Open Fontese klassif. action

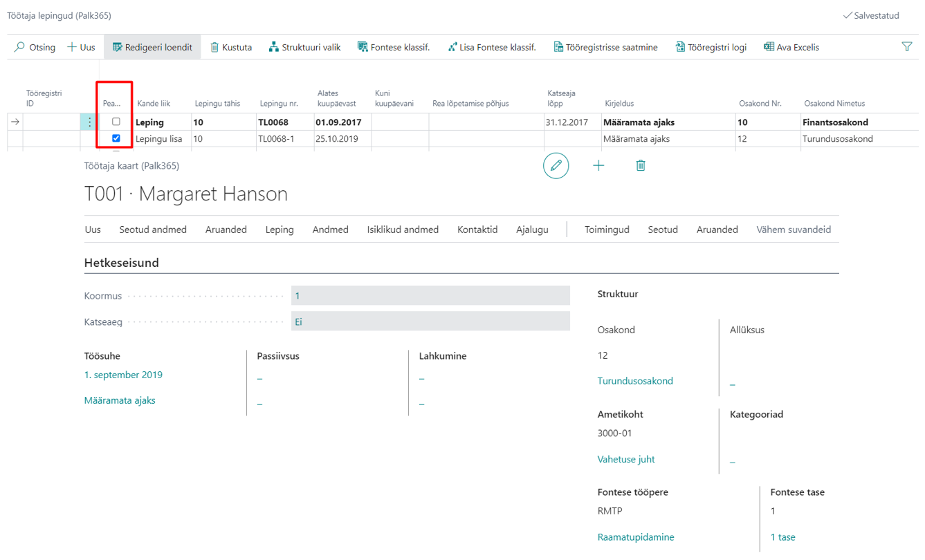[x=394, y=47]
